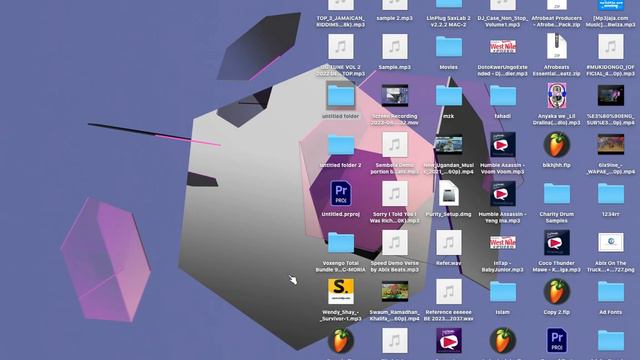
Task: Select the Purity_Setup.dmg disk image
Action: 449,194
